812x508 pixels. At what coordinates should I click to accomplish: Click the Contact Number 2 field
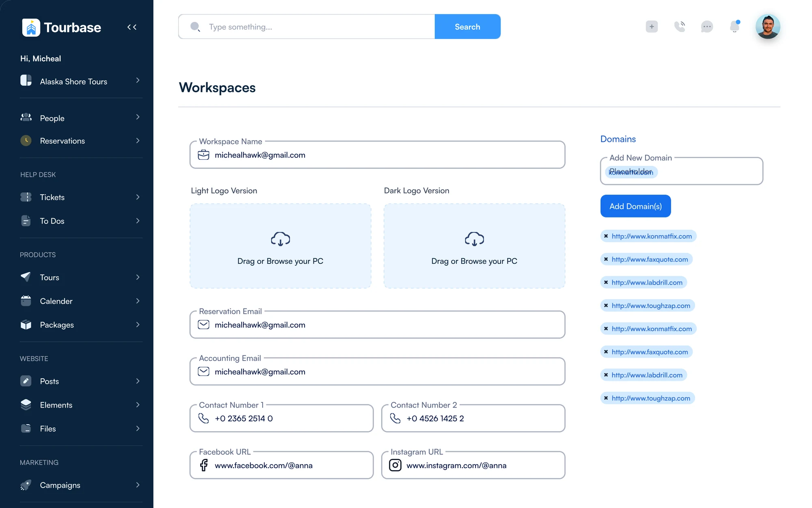tap(473, 418)
